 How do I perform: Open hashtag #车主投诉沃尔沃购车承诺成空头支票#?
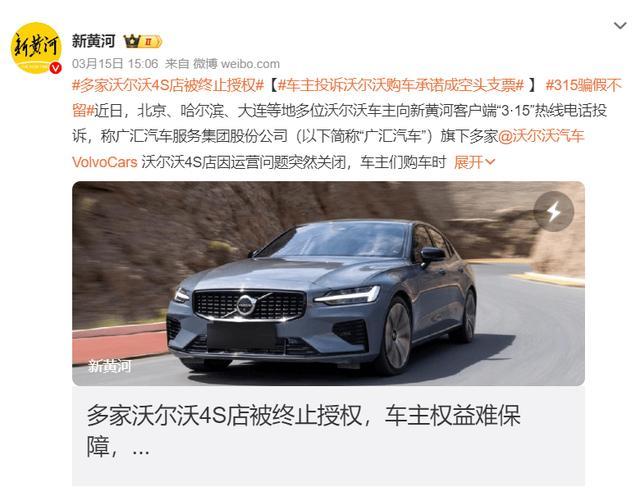401,85
